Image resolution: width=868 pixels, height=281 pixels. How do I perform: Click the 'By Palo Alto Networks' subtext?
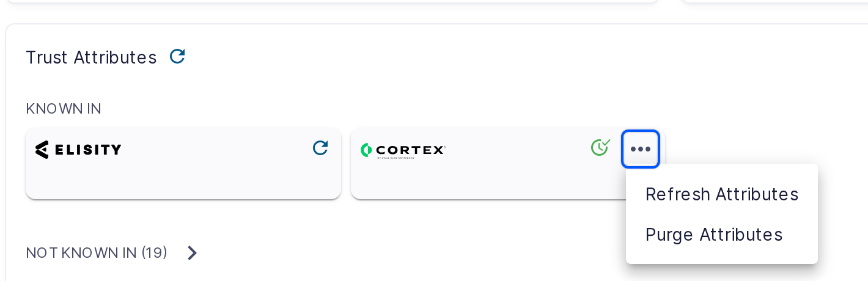click(396, 158)
